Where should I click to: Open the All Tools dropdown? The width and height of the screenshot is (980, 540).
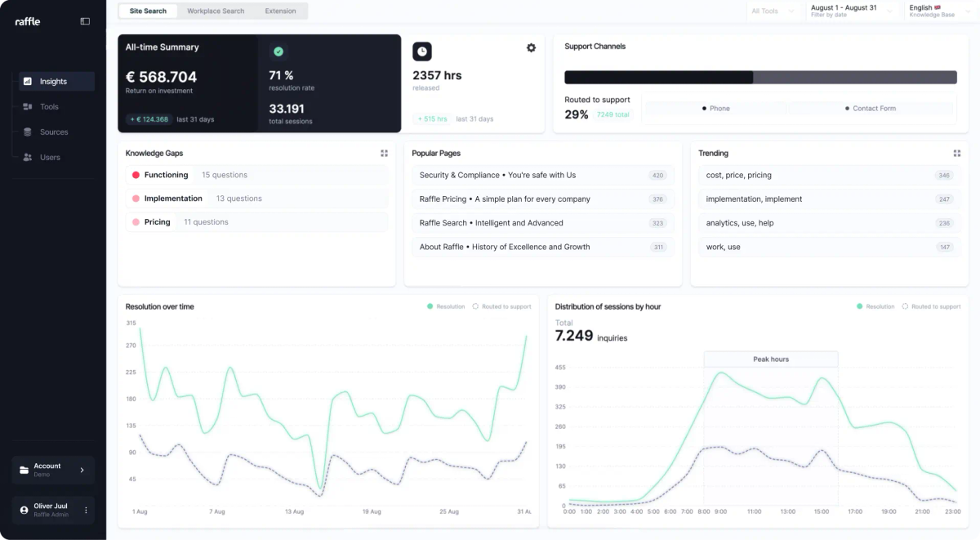coord(774,11)
